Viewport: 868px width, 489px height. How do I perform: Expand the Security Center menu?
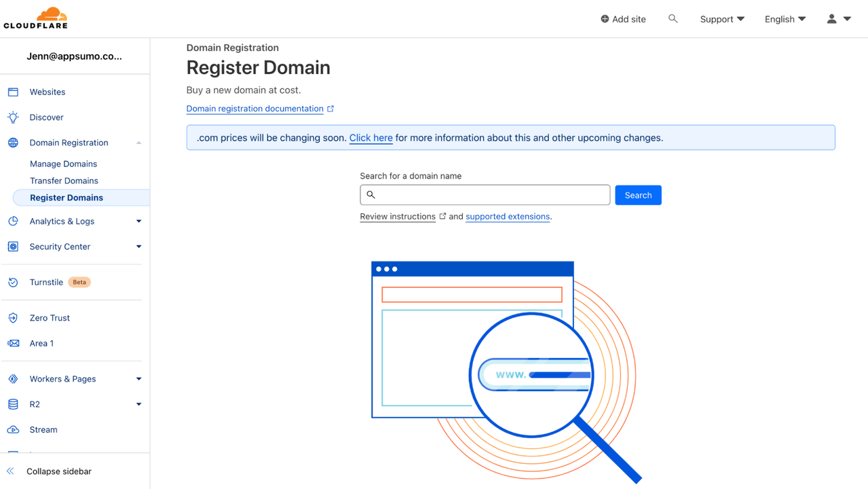click(x=138, y=247)
